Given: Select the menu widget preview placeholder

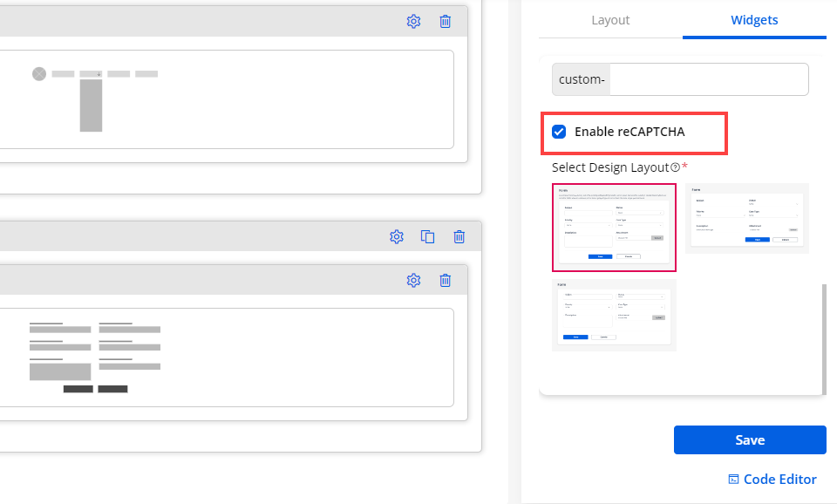Looking at the screenshot, I should click(x=228, y=99).
